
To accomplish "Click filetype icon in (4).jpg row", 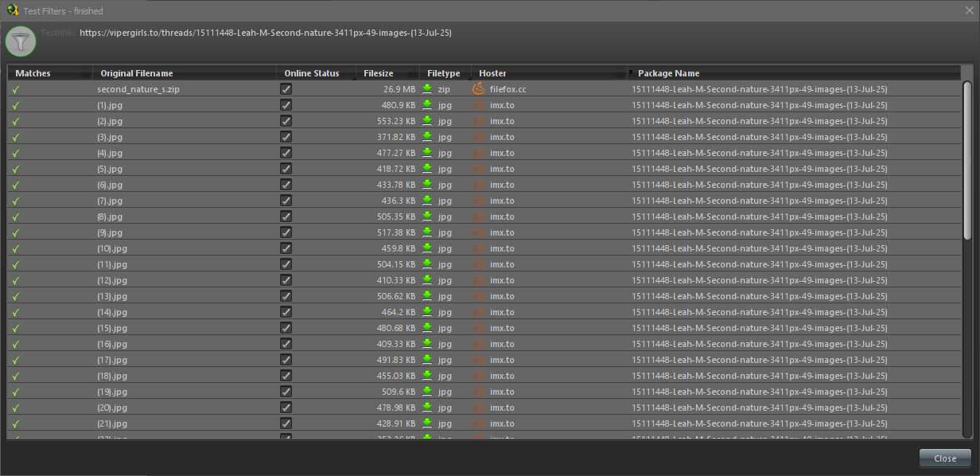I will [x=427, y=153].
